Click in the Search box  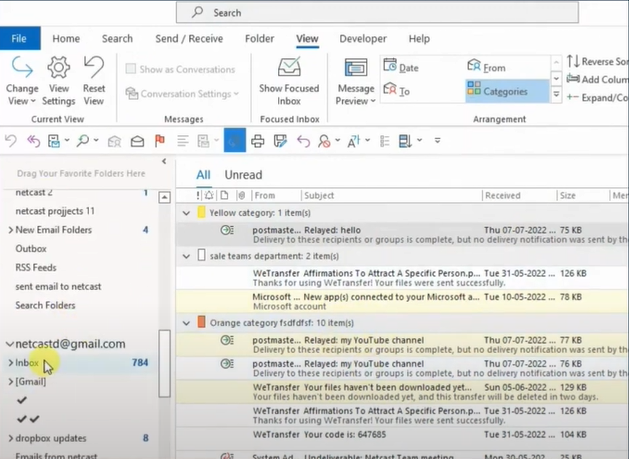[377, 13]
